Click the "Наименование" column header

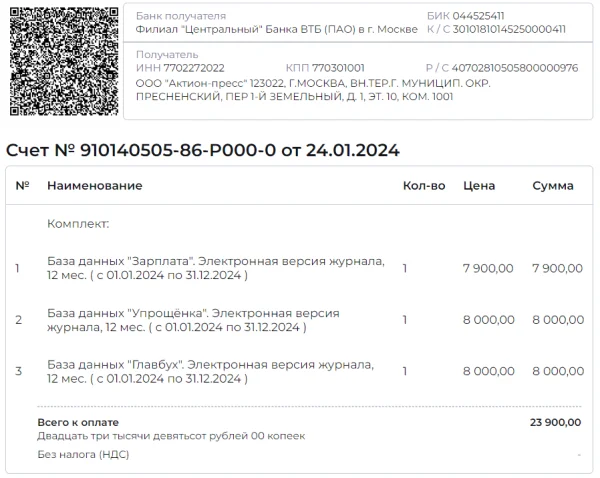(94, 186)
